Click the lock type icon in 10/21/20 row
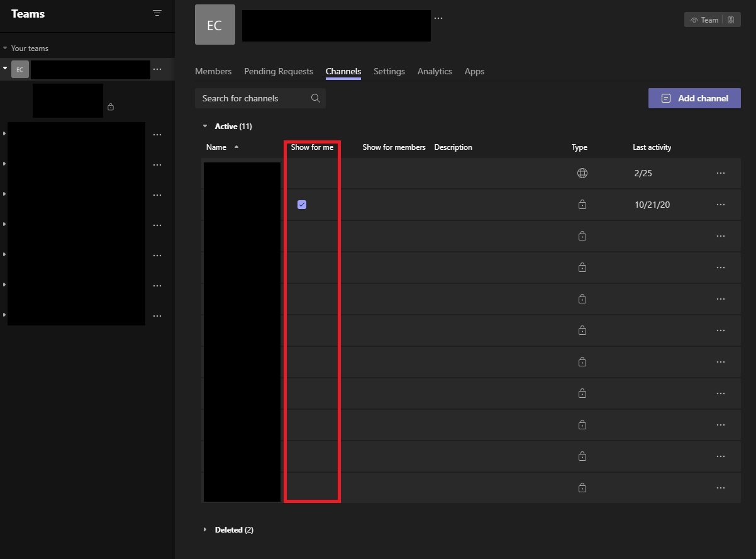The image size is (756, 559). pos(582,205)
